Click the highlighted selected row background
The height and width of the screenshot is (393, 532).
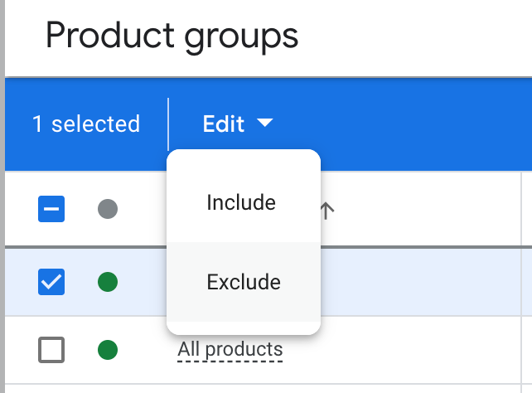click(x=421, y=283)
